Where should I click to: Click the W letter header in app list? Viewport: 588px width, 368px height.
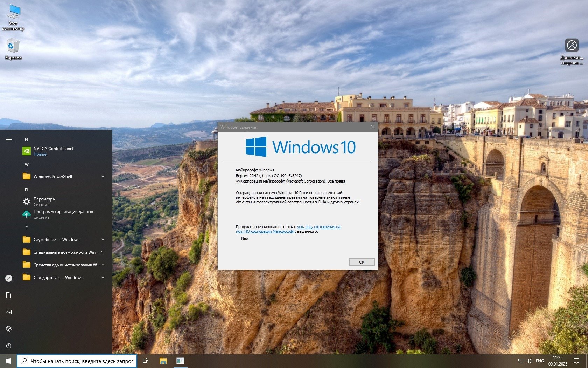[x=27, y=165]
